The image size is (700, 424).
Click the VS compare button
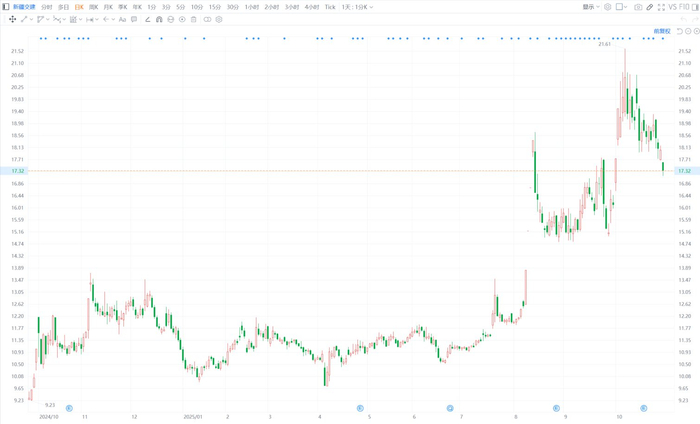coord(672,7)
